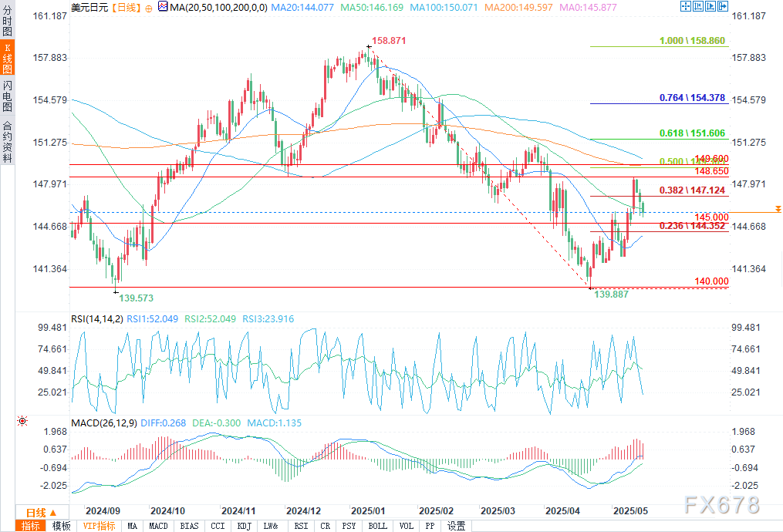Open 设置 settings in bottom bar
The width and height of the screenshot is (783, 532).
[x=456, y=526]
